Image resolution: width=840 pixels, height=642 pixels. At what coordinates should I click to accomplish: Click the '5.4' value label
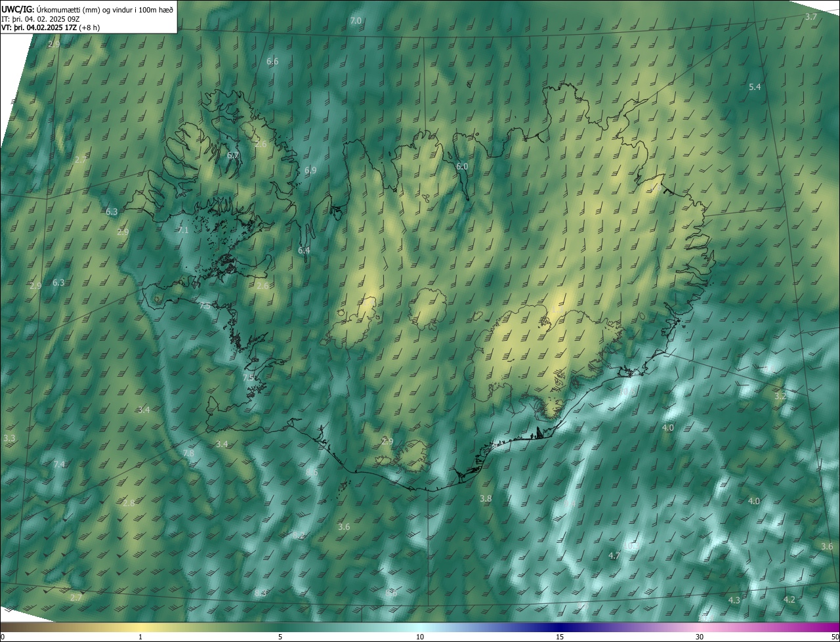pos(755,87)
